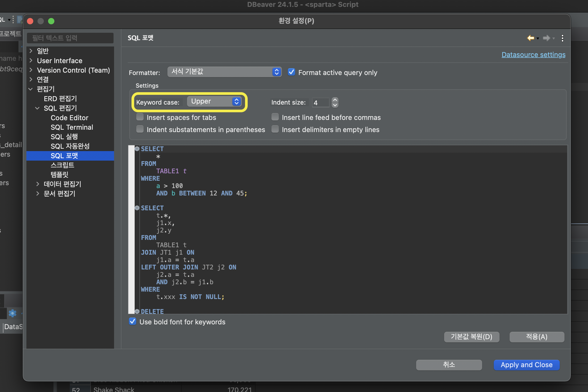Click the back navigation yellow arrow
Image resolution: width=588 pixels, height=392 pixels.
pos(530,38)
